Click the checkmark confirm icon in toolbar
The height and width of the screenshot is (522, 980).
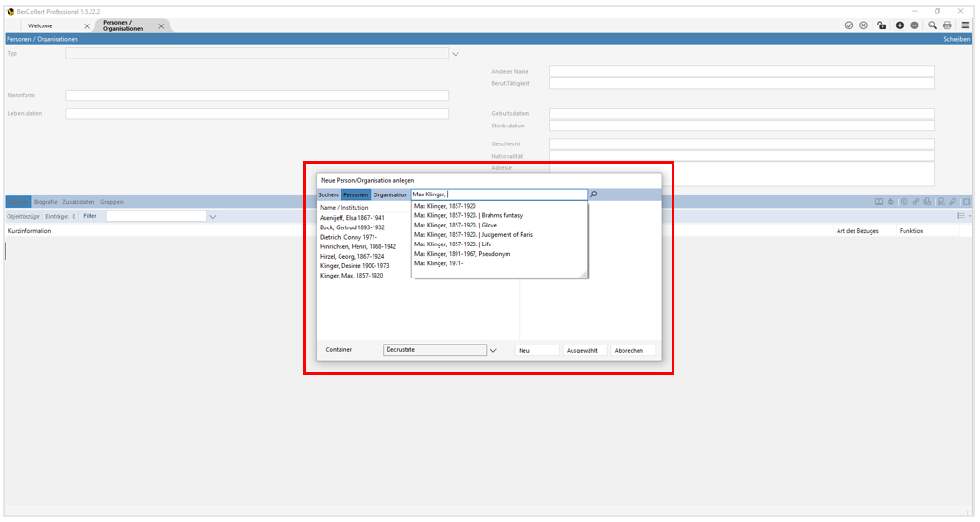(x=849, y=25)
